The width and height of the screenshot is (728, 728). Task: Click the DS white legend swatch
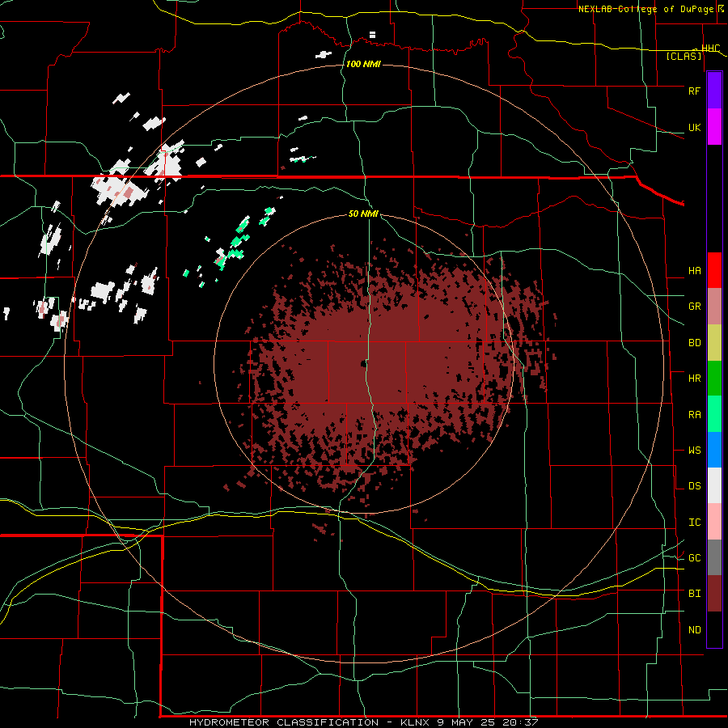click(x=714, y=485)
